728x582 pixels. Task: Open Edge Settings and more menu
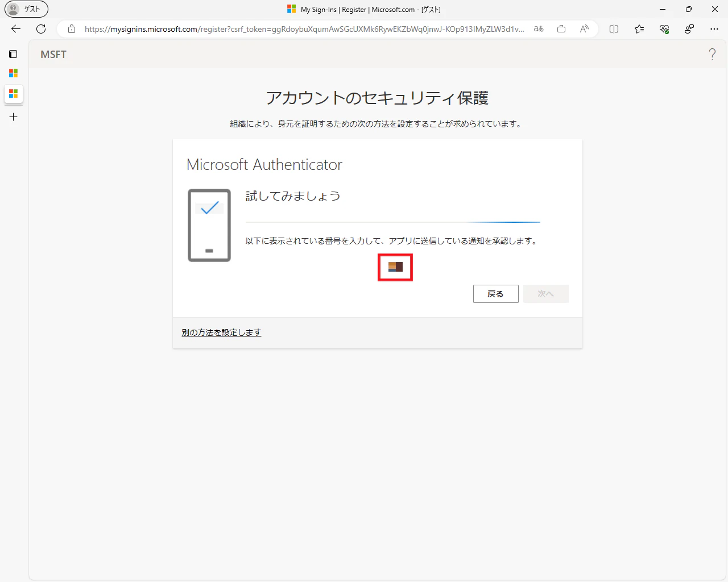coord(714,29)
